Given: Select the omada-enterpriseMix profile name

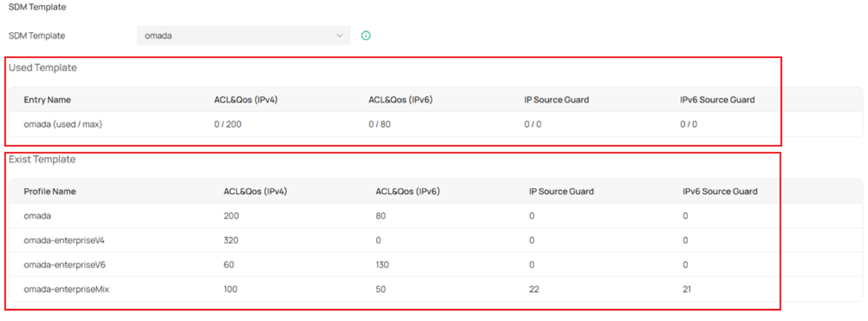Looking at the screenshot, I should (67, 289).
